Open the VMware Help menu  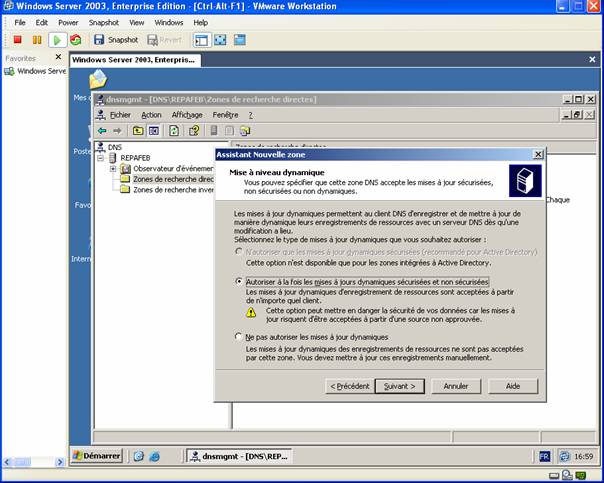(x=201, y=23)
